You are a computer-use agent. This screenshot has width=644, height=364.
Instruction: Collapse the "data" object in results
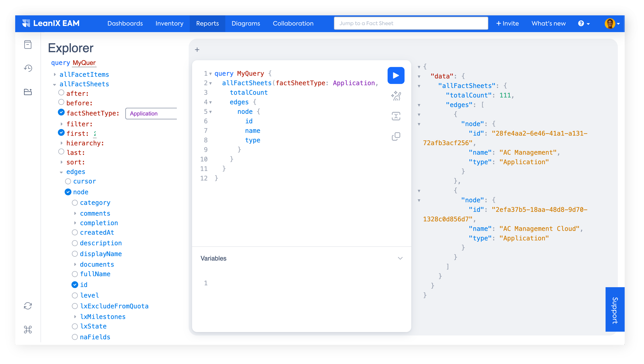click(x=419, y=76)
